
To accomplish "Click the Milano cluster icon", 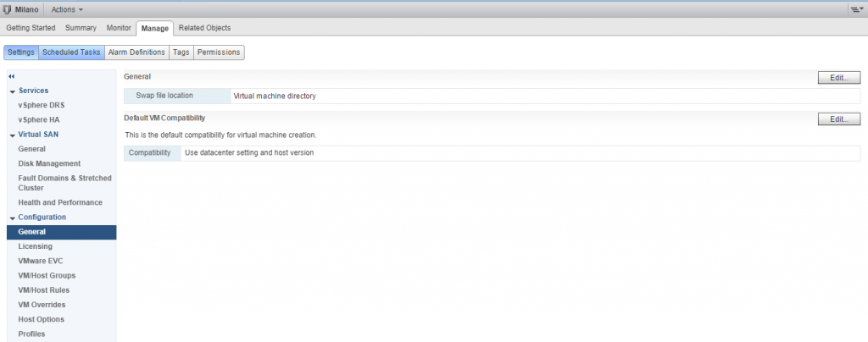I will (x=7, y=9).
